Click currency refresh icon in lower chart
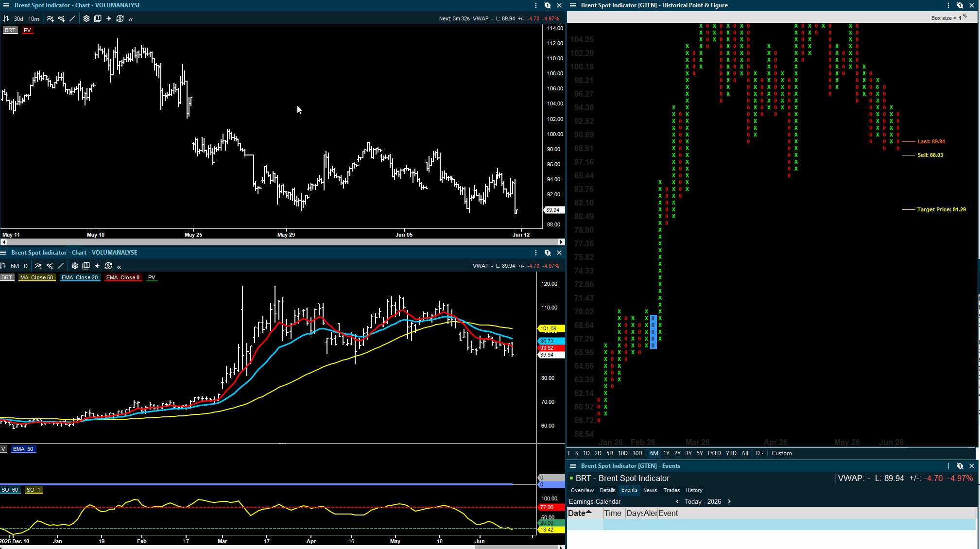 coord(108,266)
